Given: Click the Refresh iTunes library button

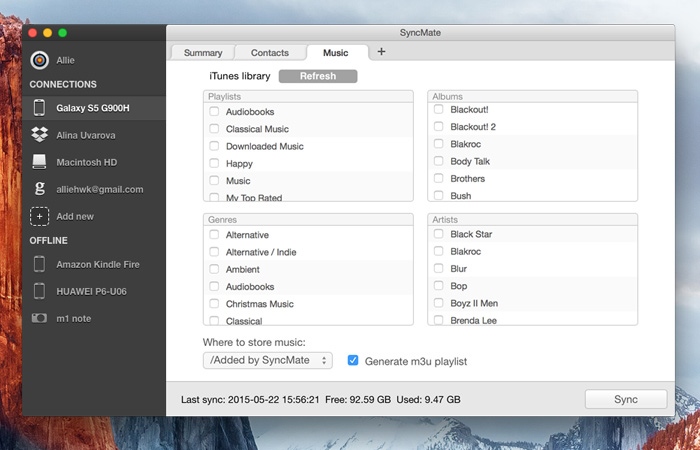Looking at the screenshot, I should [318, 76].
